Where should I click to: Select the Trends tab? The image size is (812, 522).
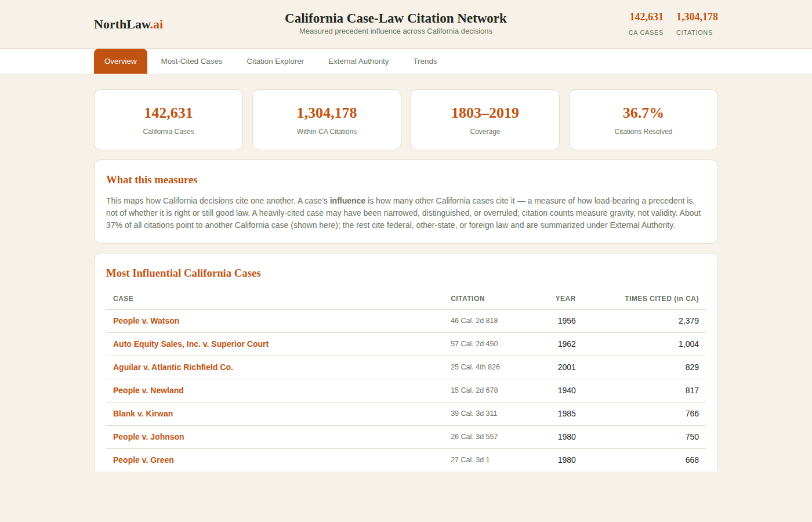pyautogui.click(x=425, y=61)
